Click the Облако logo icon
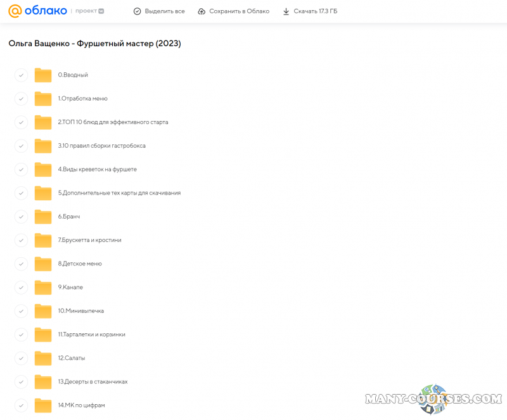 [15, 11]
